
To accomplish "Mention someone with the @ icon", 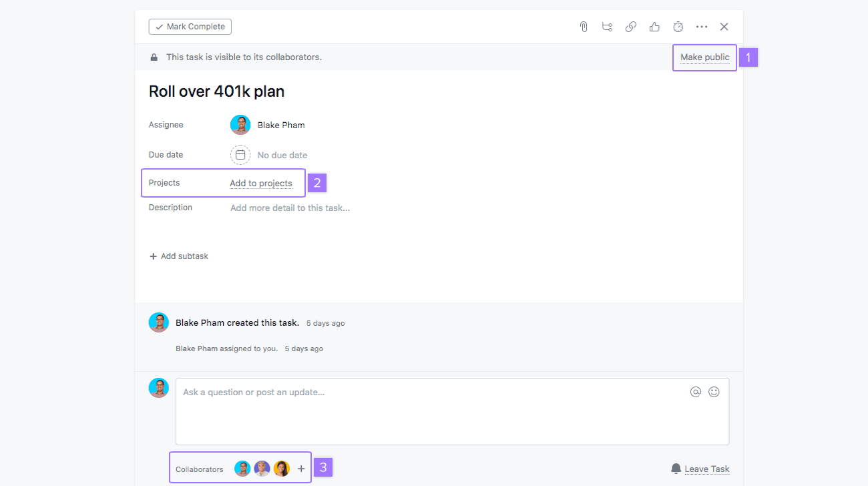I will pyautogui.click(x=696, y=392).
